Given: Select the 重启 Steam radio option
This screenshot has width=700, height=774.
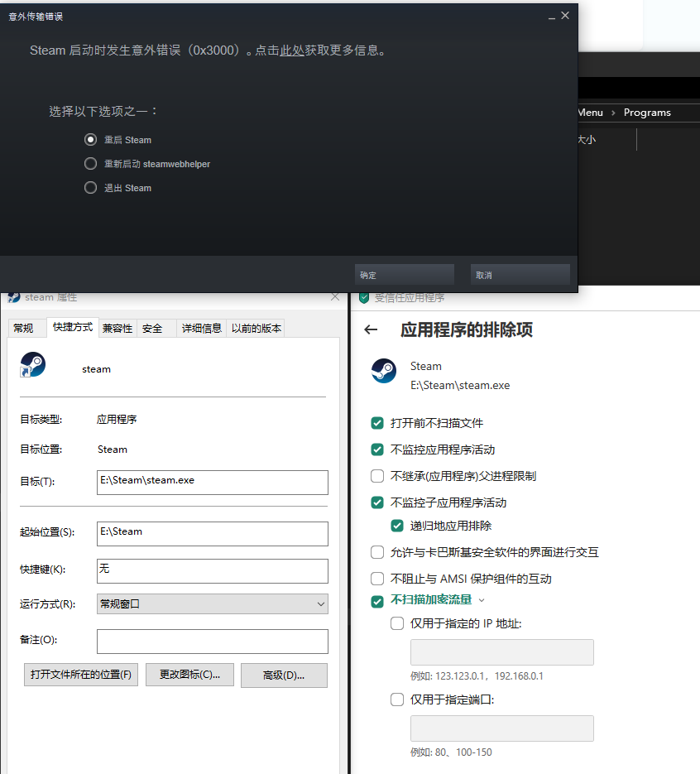Looking at the screenshot, I should (x=90, y=140).
